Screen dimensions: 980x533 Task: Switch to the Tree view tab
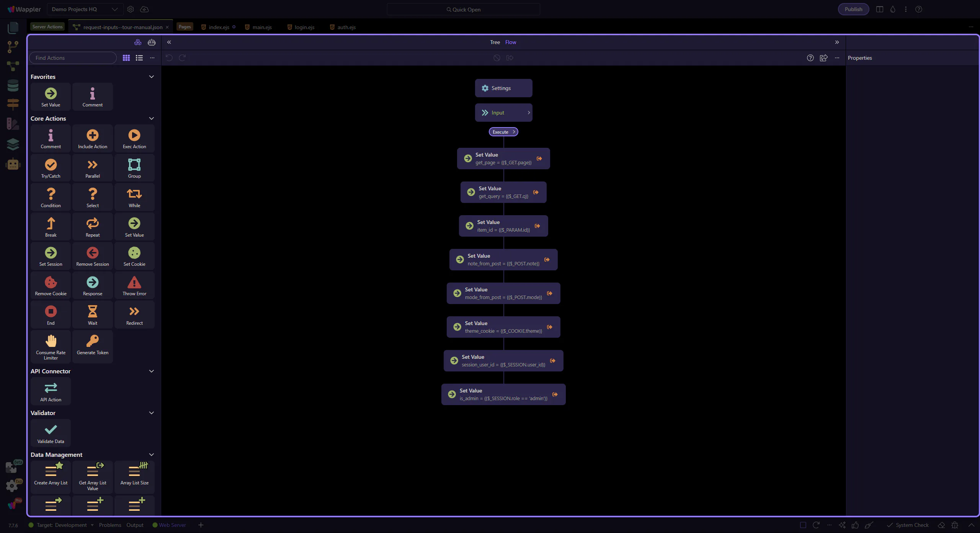[x=495, y=42]
